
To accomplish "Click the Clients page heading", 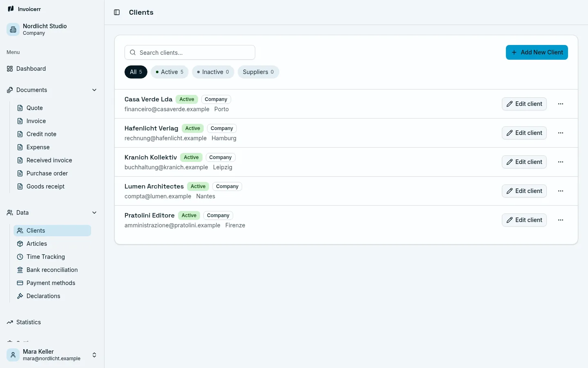I will [x=141, y=12].
